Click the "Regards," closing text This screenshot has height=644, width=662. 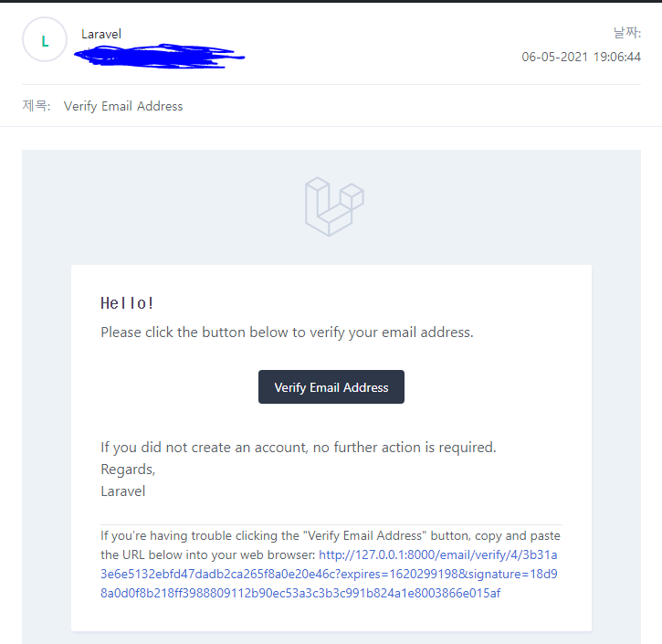pos(128,470)
